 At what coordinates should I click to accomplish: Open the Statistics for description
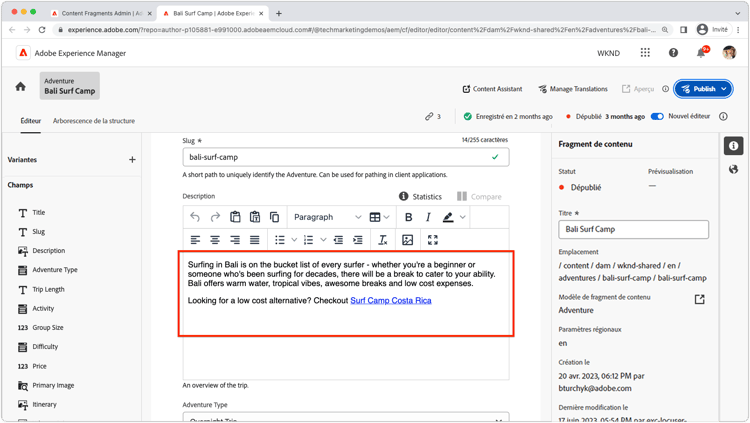tap(420, 197)
